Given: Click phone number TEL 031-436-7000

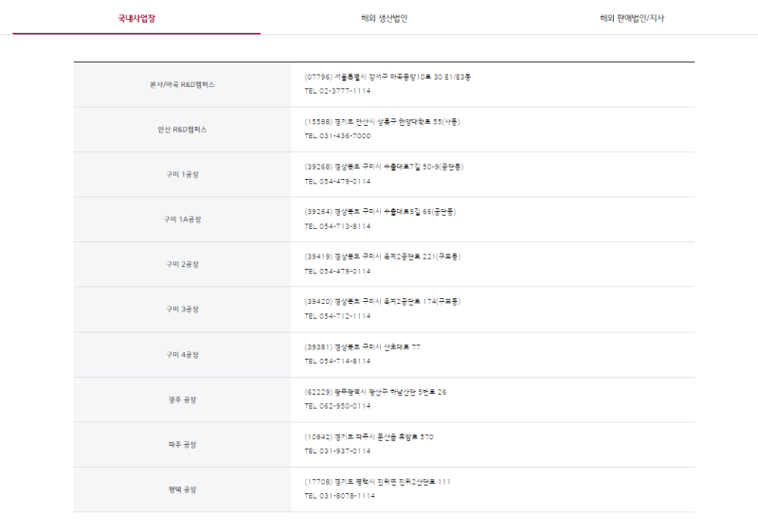Looking at the screenshot, I should (337, 136).
